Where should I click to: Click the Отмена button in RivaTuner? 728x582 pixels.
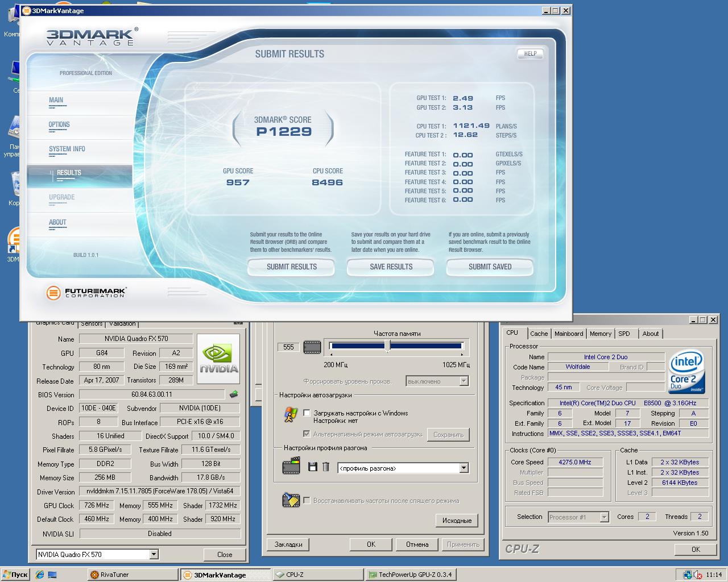[x=417, y=544]
